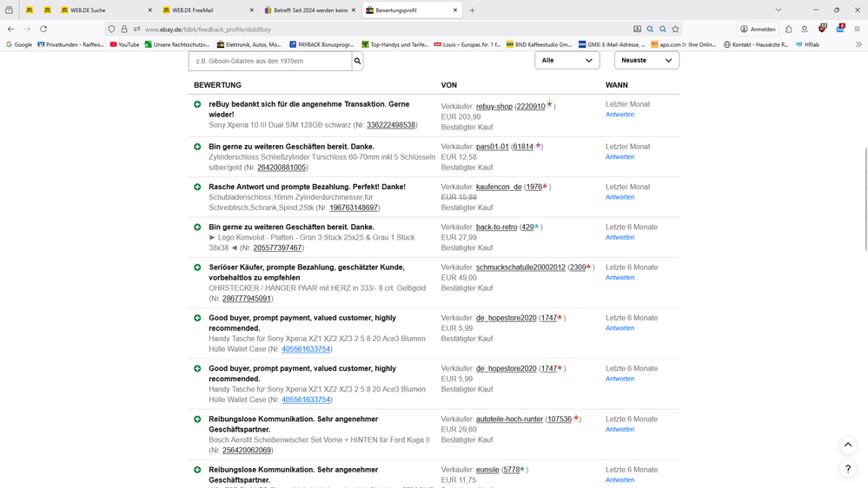
Task: Open item number 264200881005 link
Action: pos(282,168)
